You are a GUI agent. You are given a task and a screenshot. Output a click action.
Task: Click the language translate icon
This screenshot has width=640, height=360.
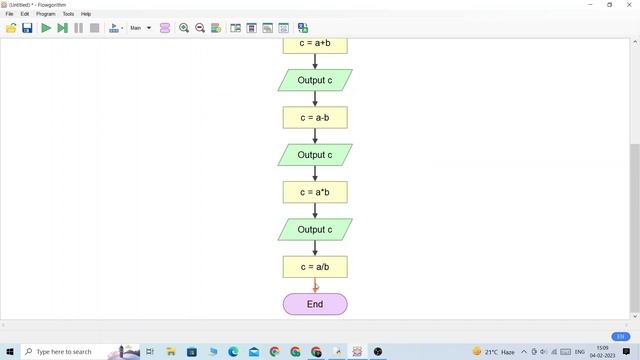(303, 28)
